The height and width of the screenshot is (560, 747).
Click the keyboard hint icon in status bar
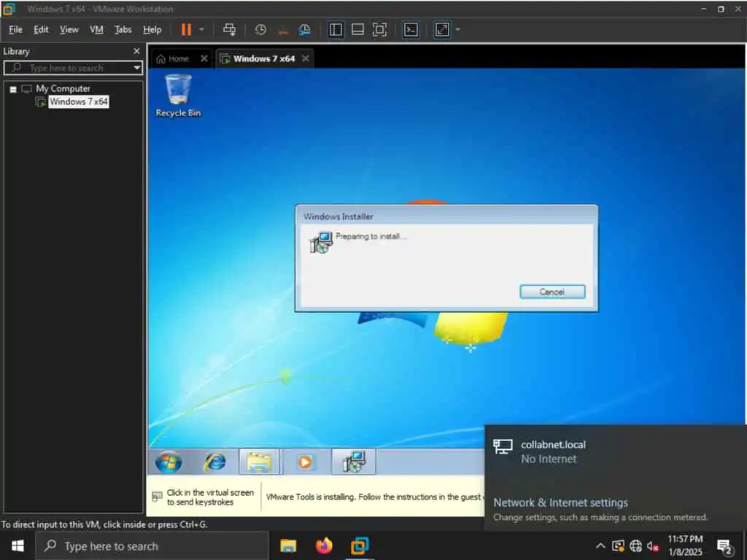pos(157,497)
